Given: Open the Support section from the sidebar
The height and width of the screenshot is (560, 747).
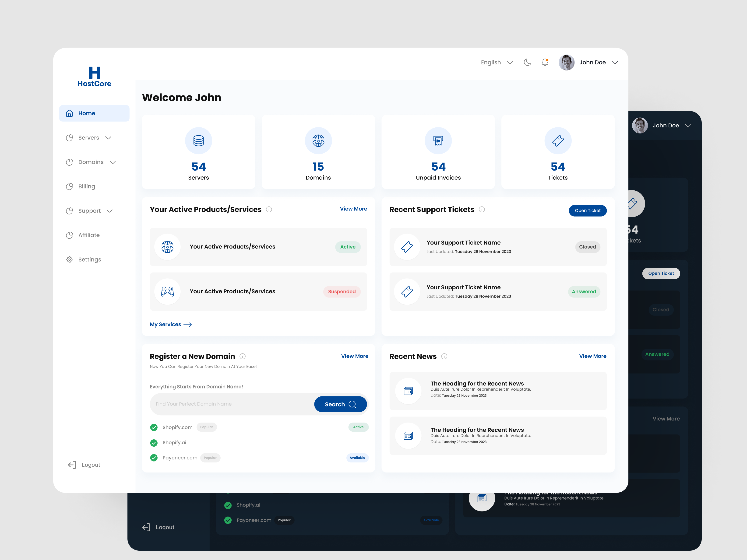Looking at the screenshot, I should click(89, 211).
